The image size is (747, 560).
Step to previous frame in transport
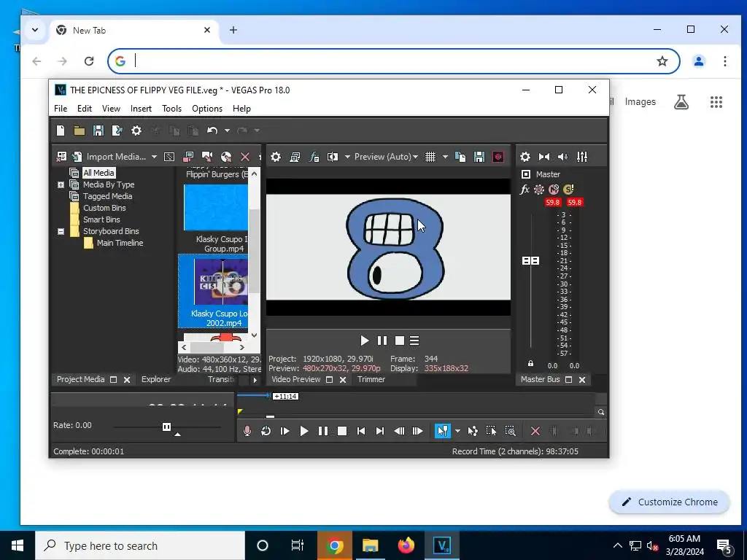(399, 431)
